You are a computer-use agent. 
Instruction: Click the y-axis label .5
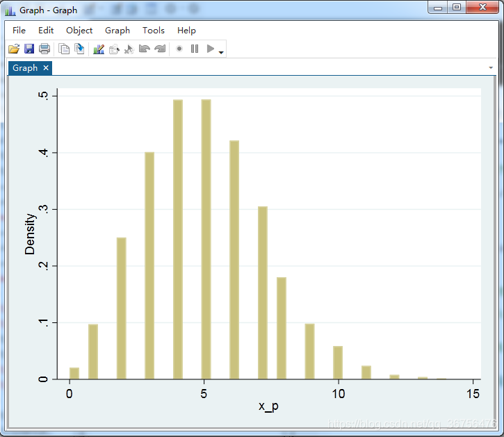point(43,96)
